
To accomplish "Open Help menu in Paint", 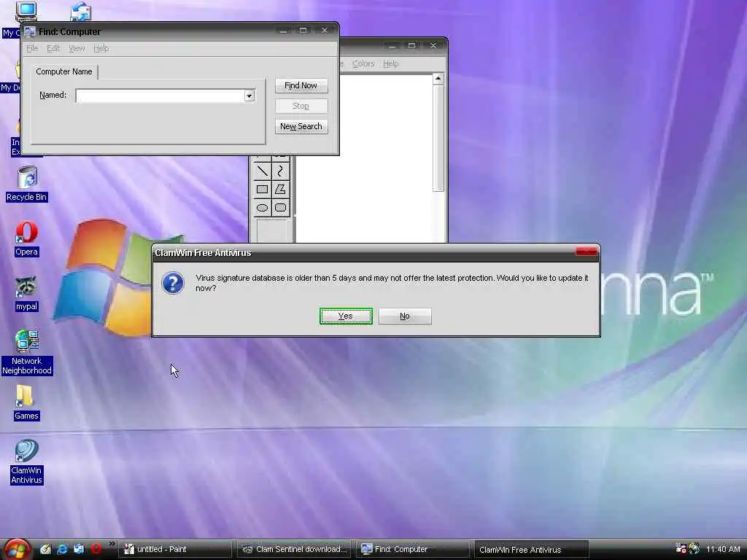I will 391,63.
